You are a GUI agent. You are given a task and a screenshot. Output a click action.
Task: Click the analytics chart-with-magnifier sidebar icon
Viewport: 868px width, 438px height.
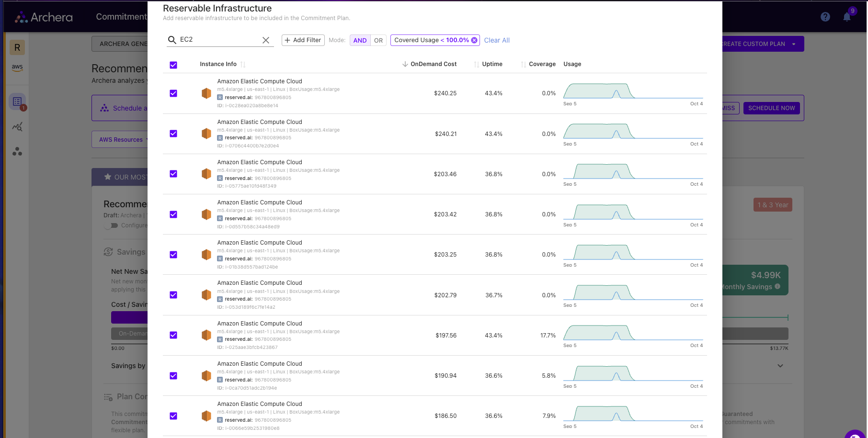tap(17, 126)
